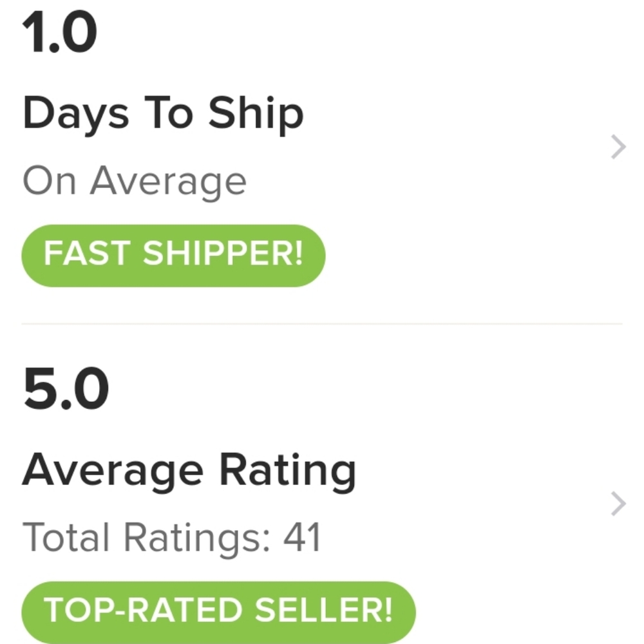
Task: Tap the green FAST SHIPPER! badge
Action: tap(173, 255)
